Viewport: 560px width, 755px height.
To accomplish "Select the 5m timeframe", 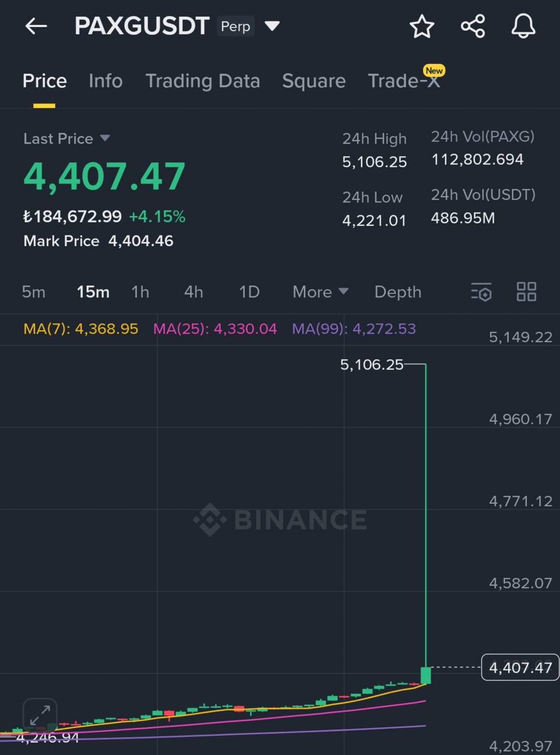I will [34, 292].
